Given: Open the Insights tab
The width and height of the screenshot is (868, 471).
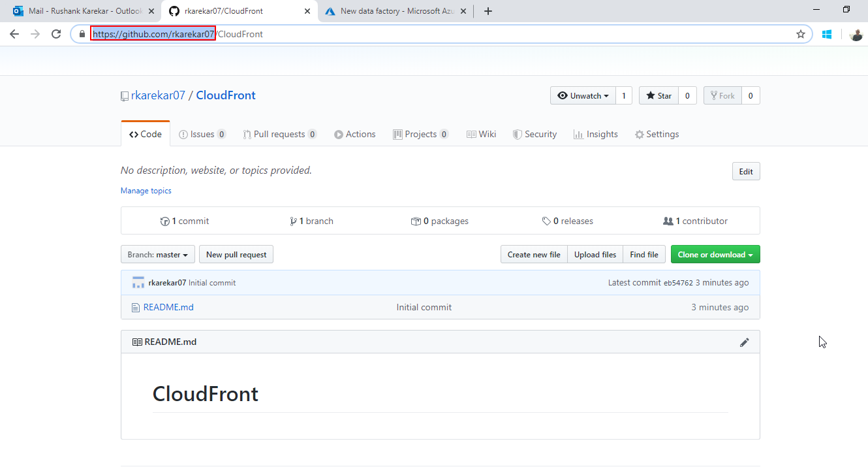Looking at the screenshot, I should pos(596,134).
